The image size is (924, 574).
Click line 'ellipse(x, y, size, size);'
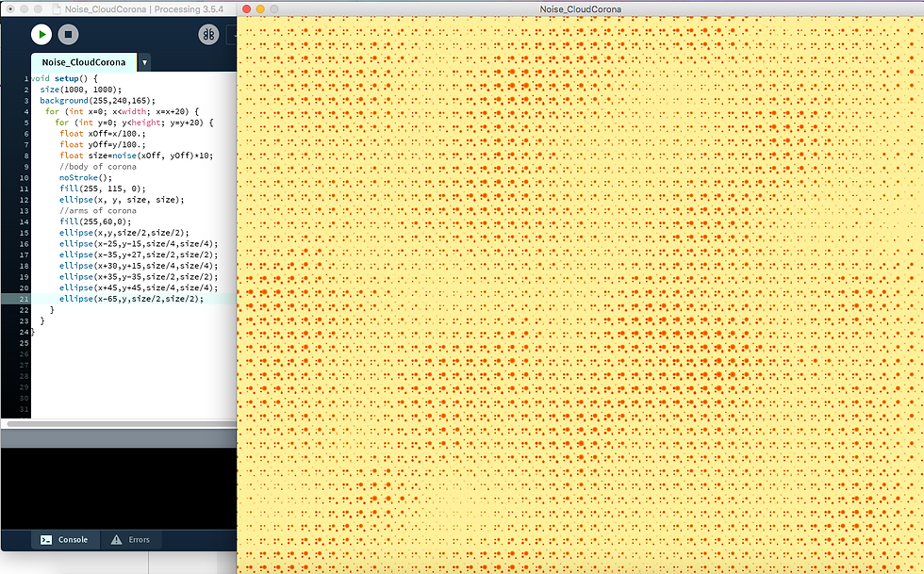coord(122,200)
